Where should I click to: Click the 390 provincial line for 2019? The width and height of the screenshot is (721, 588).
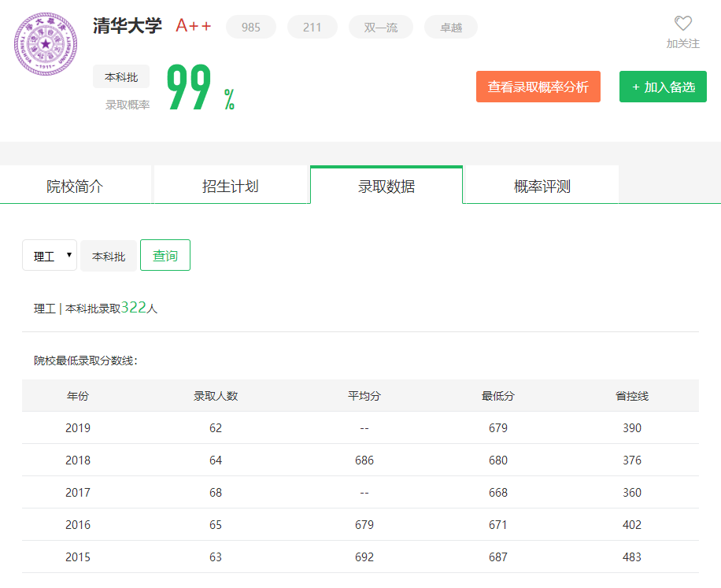click(x=632, y=428)
